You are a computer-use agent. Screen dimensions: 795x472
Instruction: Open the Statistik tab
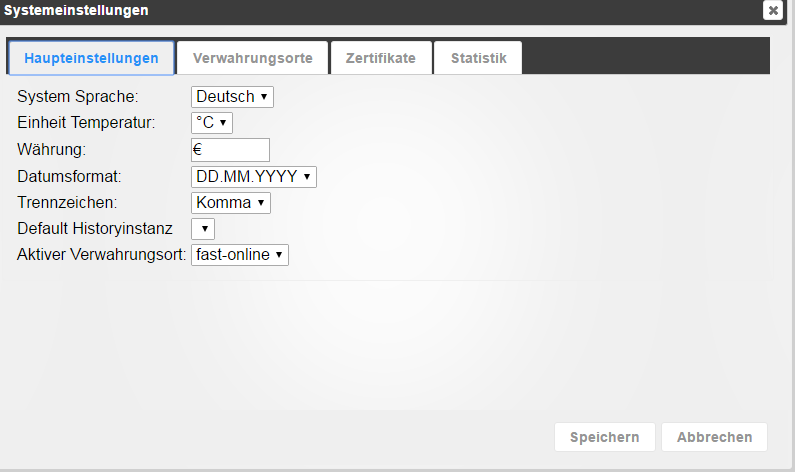tap(478, 58)
